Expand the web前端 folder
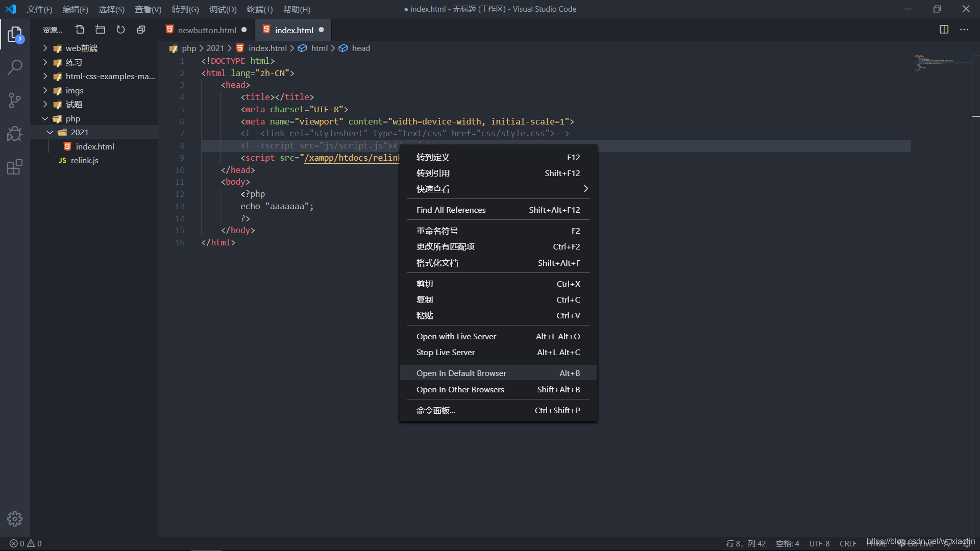This screenshot has width=980, height=551. pos(45,48)
